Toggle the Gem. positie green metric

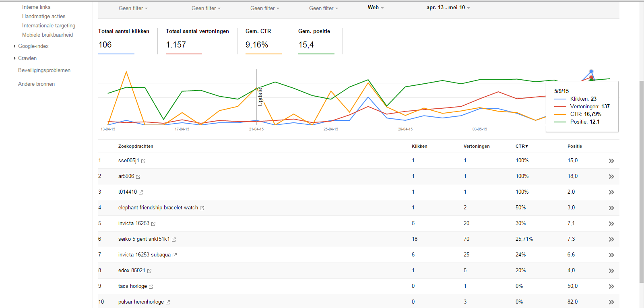coord(316,41)
